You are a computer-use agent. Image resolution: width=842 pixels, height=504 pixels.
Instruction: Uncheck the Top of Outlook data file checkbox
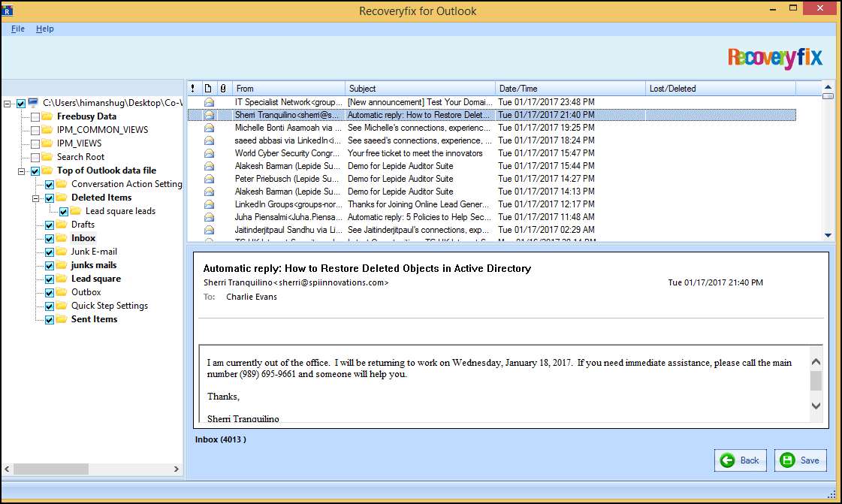(35, 171)
